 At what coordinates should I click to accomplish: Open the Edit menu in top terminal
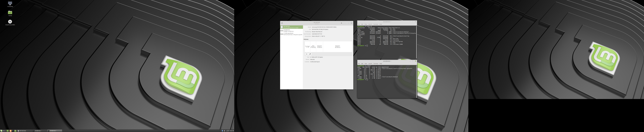pos(362,24)
